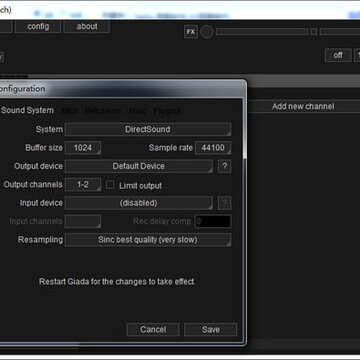Click the Restart Giada notice text
360x360 pixels.
117,282
